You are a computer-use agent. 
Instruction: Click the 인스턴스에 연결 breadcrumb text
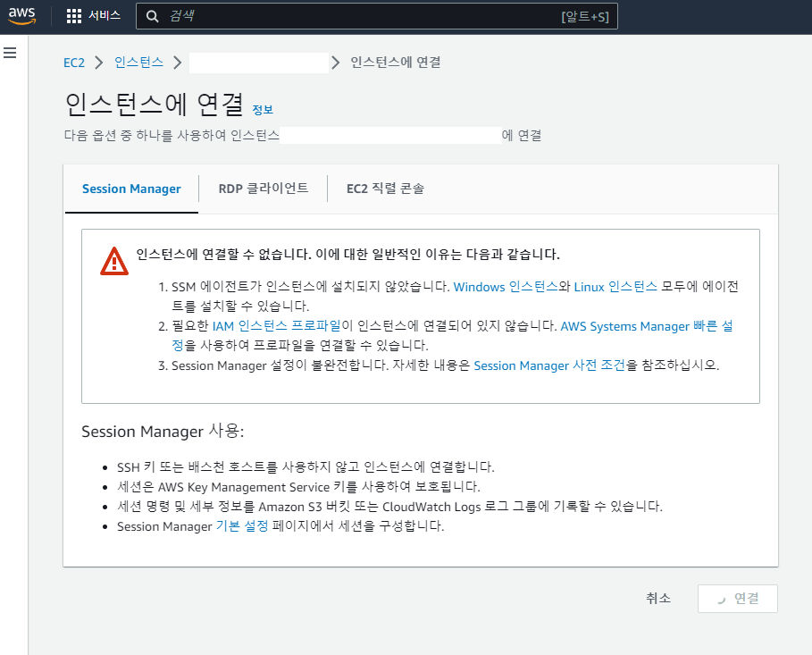[x=396, y=63]
